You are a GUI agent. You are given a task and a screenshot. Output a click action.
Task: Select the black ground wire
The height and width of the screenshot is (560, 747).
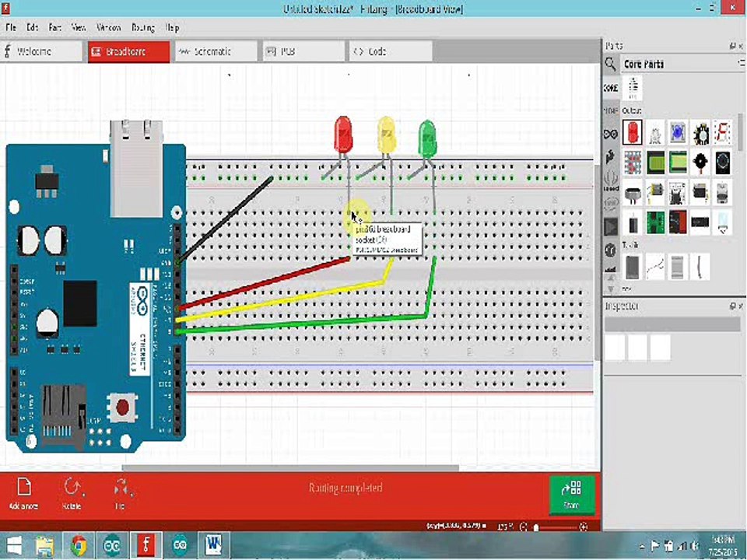224,220
